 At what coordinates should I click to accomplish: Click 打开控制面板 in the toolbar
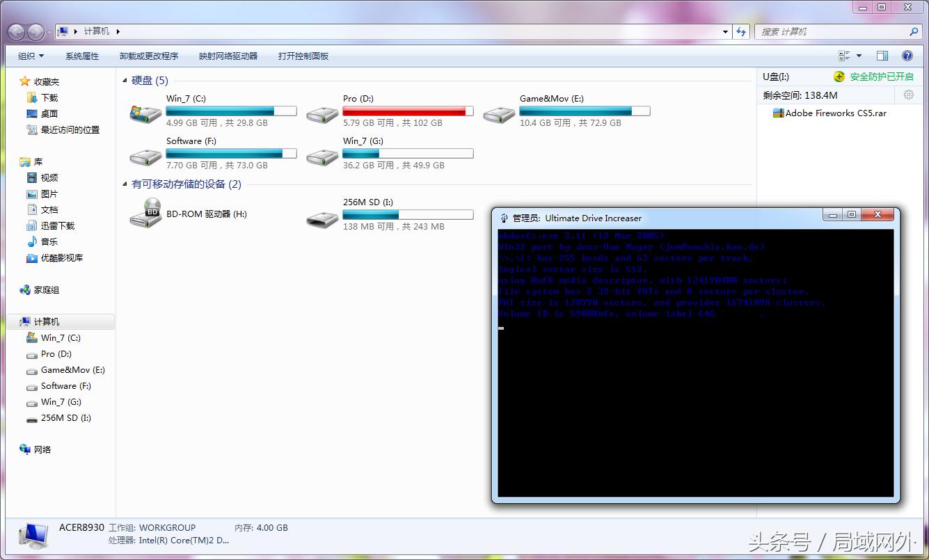[303, 56]
